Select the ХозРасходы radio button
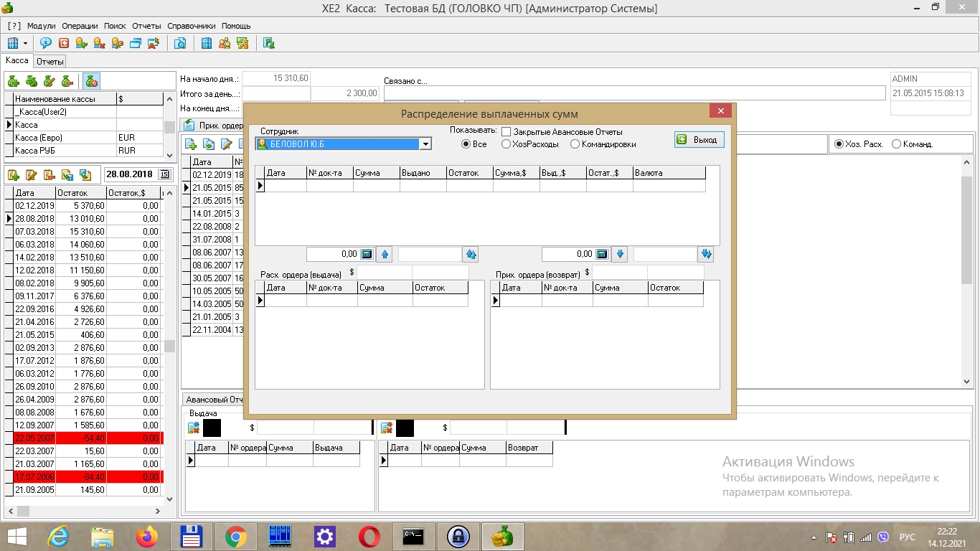Screen dimensions: 980x551 507,144
